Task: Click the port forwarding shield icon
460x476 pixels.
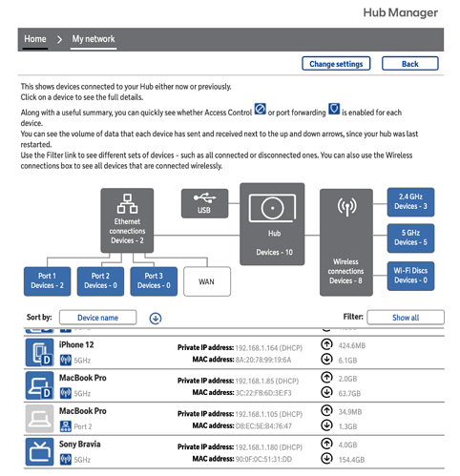Action: point(334,109)
